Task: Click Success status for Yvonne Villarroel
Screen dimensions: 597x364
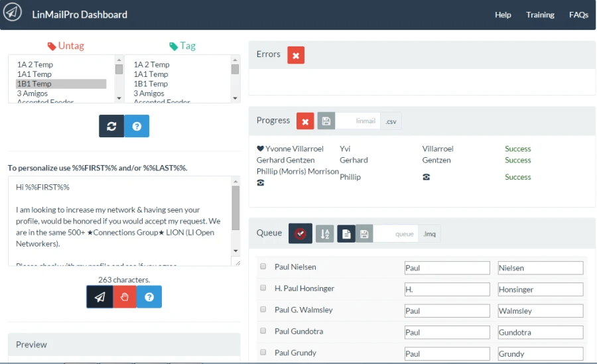Action: tap(518, 149)
